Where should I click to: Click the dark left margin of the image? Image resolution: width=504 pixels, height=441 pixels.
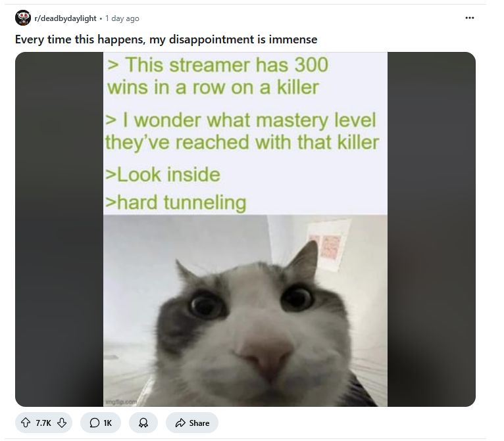click(59, 229)
